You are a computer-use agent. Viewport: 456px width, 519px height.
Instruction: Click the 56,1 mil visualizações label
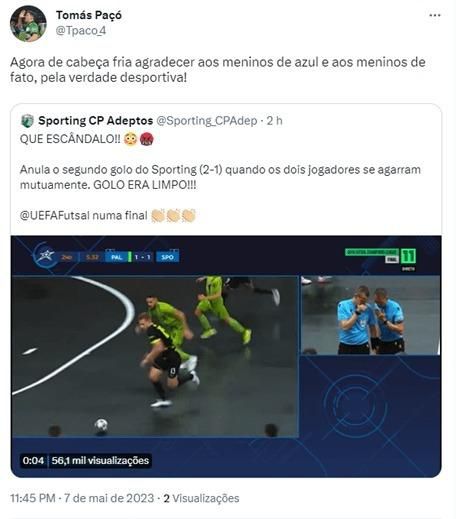click(100, 461)
